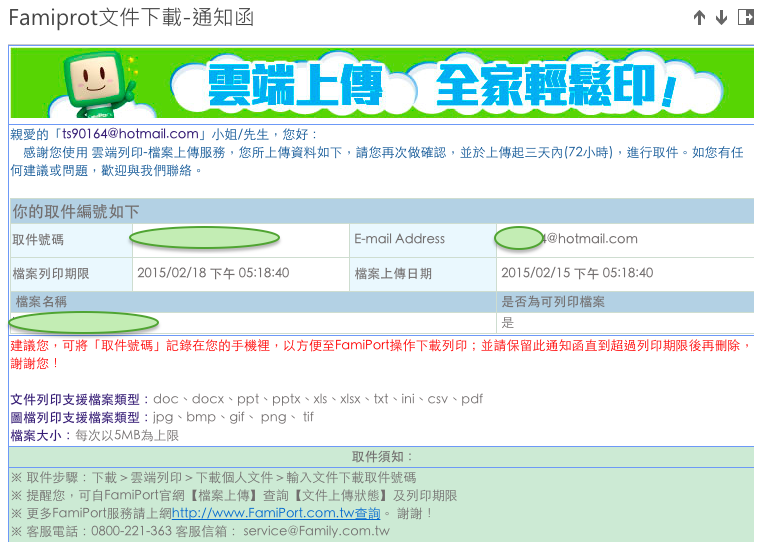Click the 雲端上傳 banner text

pyautogui.click(x=296, y=86)
